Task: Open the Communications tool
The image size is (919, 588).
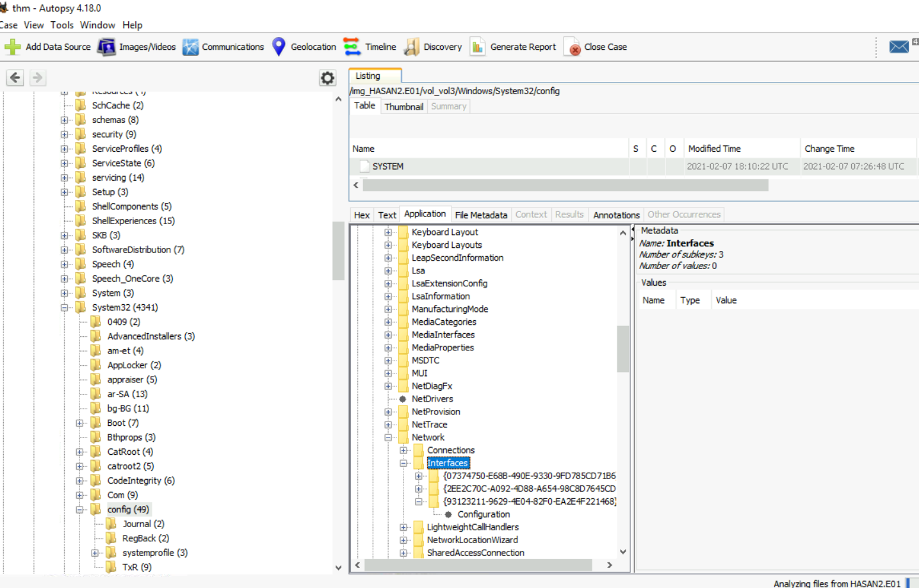Action: (190, 47)
